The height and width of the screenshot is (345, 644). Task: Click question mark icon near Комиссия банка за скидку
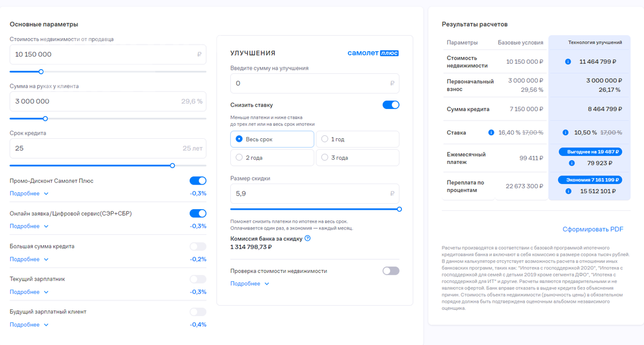[x=308, y=238]
